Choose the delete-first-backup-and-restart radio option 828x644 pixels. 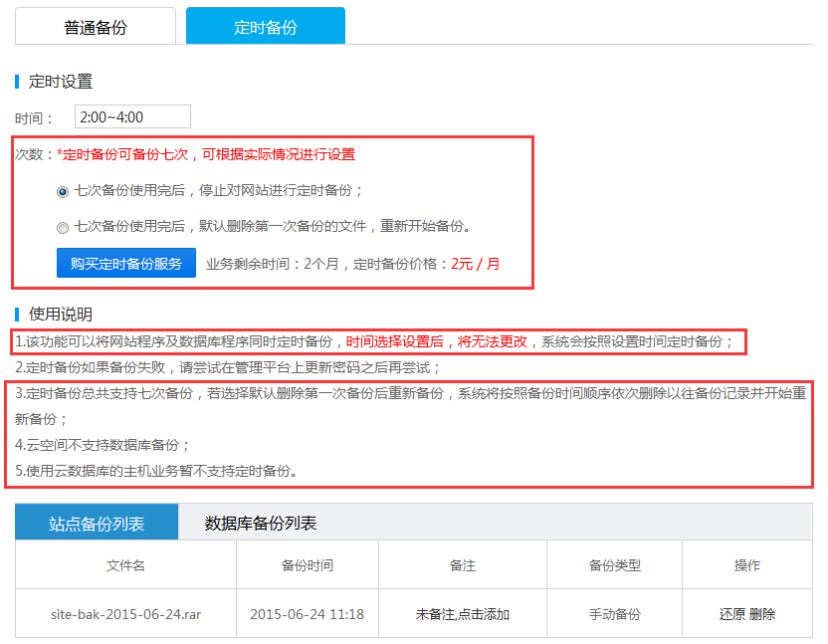[63, 227]
